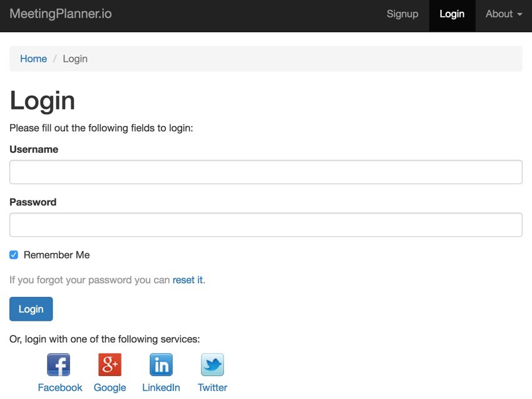532x399 pixels.
Task: Click the Google Plus login icon
Action: [x=110, y=365]
